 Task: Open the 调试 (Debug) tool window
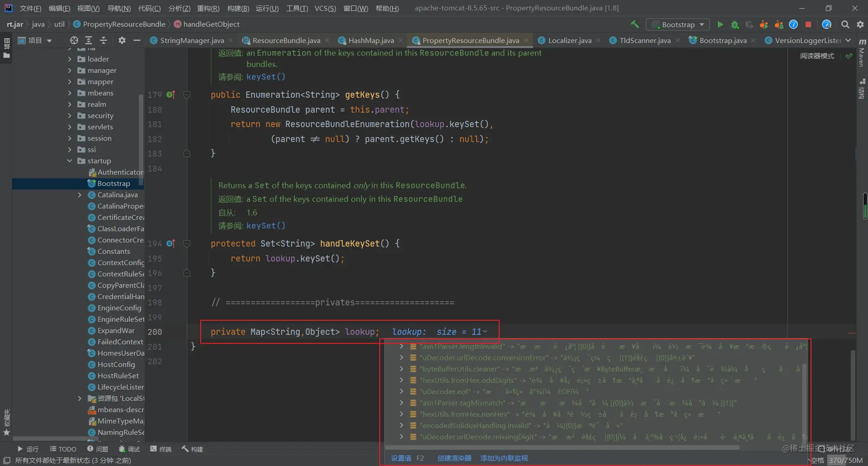tap(129, 449)
